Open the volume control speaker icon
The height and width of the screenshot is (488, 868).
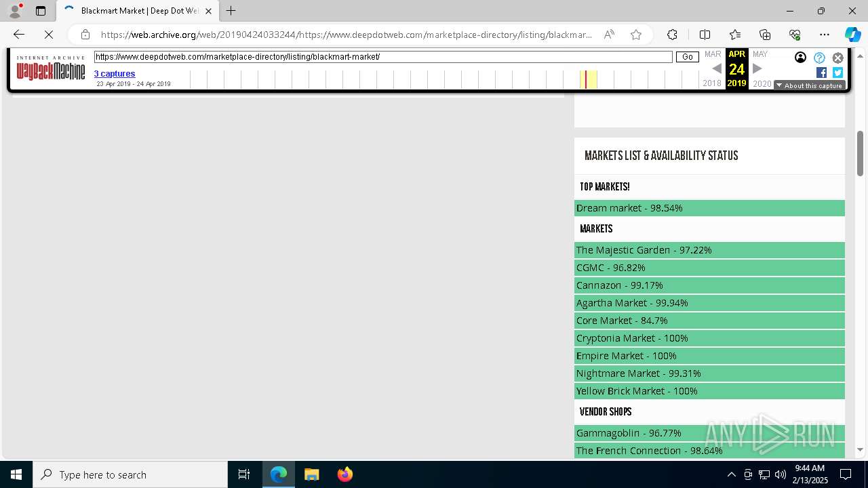[781, 474]
